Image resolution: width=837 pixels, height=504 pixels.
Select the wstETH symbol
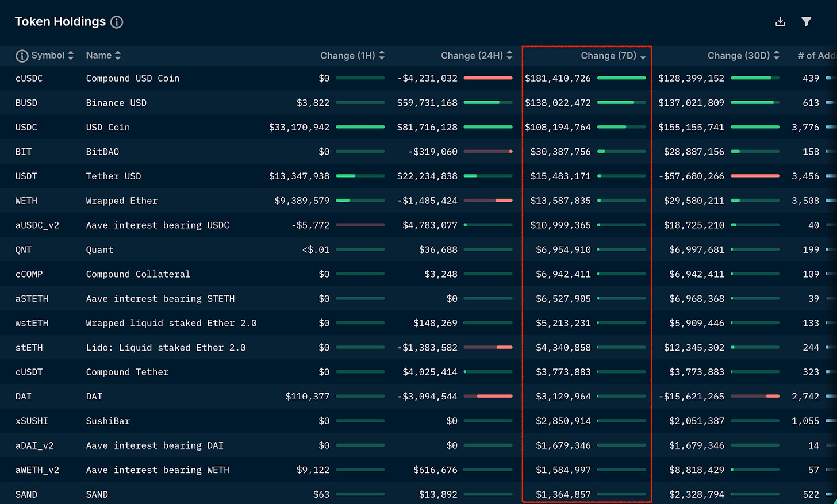[32, 323]
